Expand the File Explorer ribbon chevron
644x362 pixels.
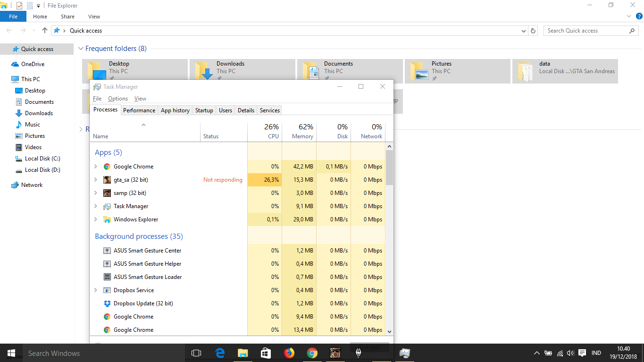point(628,16)
